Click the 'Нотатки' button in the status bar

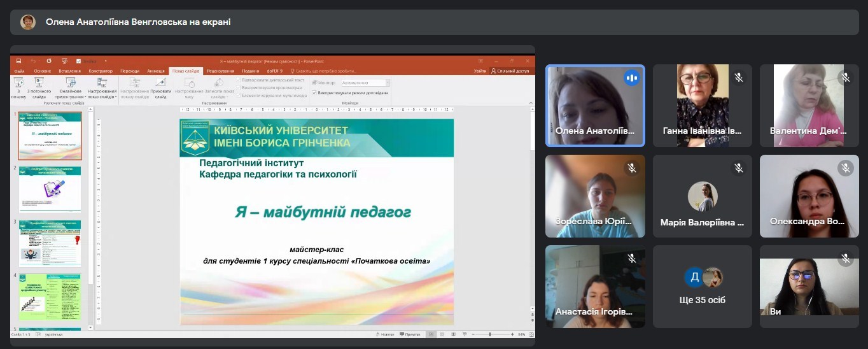point(385,334)
